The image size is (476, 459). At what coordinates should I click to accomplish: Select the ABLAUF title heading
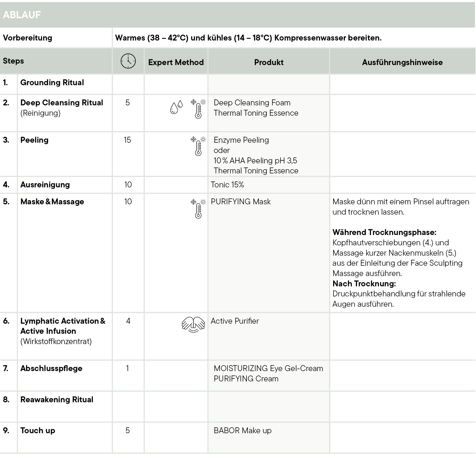[22, 15]
